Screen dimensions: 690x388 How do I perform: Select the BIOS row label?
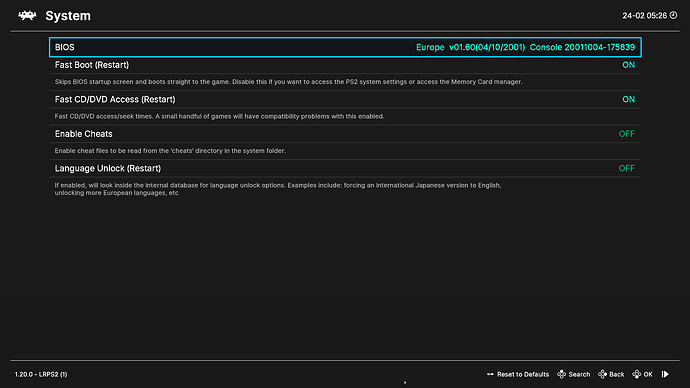65,48
